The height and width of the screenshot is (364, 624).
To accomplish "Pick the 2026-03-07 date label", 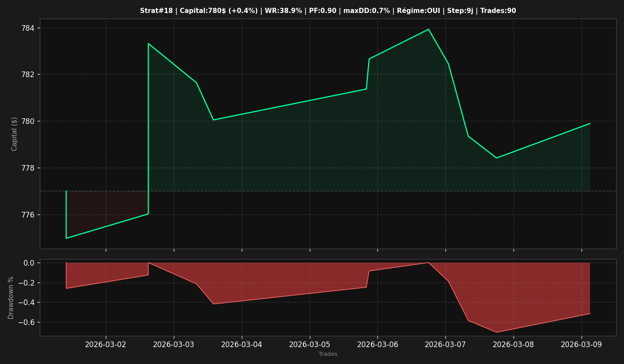I will pos(445,344).
